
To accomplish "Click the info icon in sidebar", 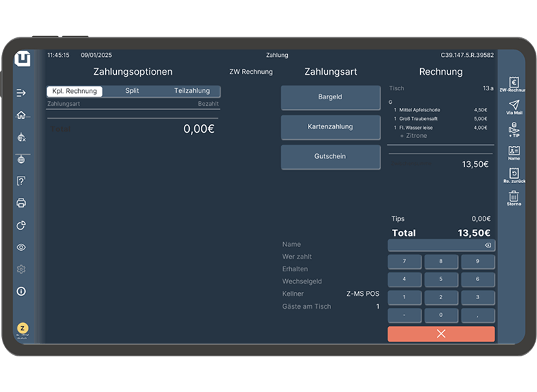I will pos(21,291).
